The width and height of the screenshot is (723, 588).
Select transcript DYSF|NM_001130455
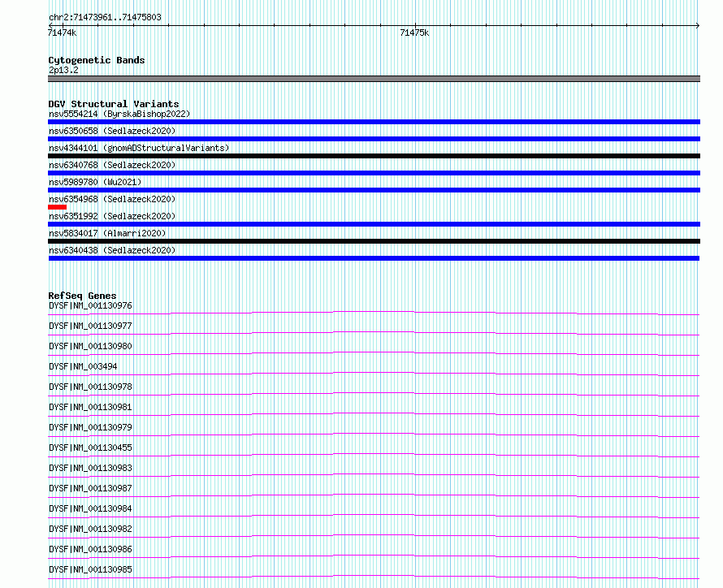pyautogui.click(x=90, y=447)
